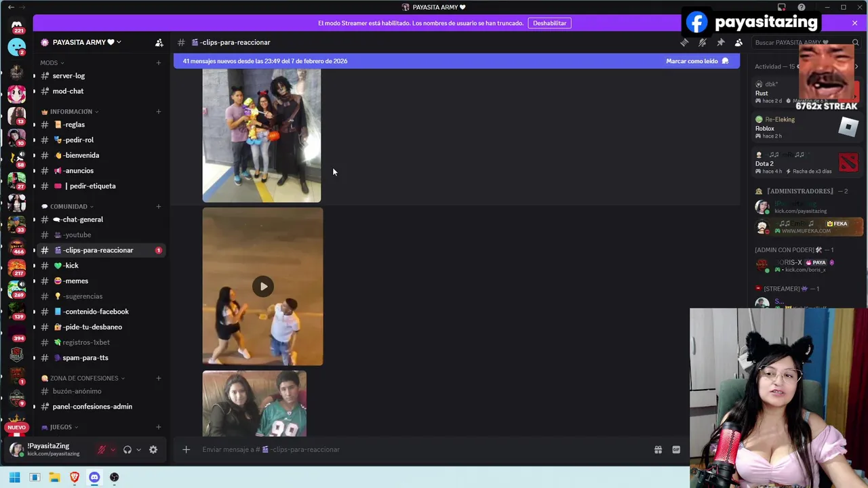The width and height of the screenshot is (868, 488).
Task: Open pinned messages pin icon
Action: tap(721, 42)
